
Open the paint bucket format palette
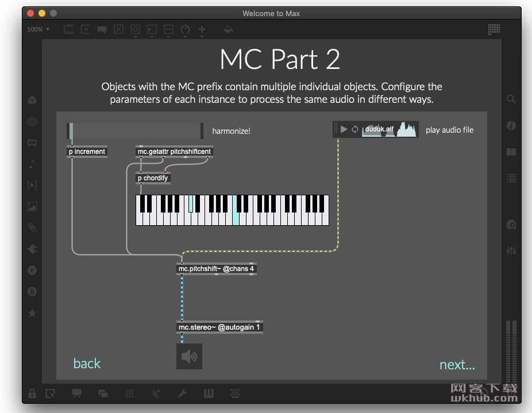[x=228, y=29]
